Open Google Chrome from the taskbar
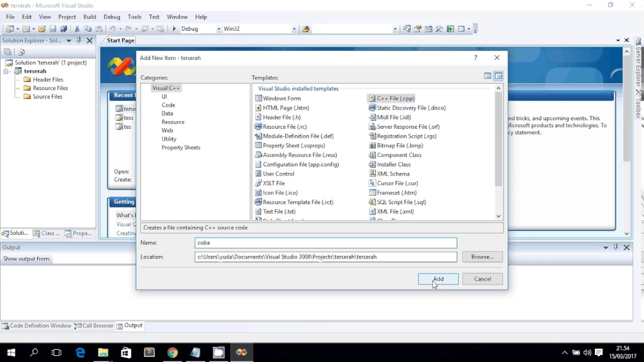Image resolution: width=644 pixels, height=362 pixels. tap(173, 352)
